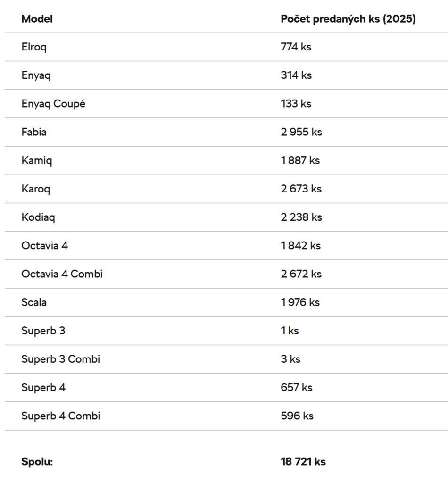Select the Superb 4 Combi row label
The height and width of the screenshot is (483, 448).
coord(60,416)
